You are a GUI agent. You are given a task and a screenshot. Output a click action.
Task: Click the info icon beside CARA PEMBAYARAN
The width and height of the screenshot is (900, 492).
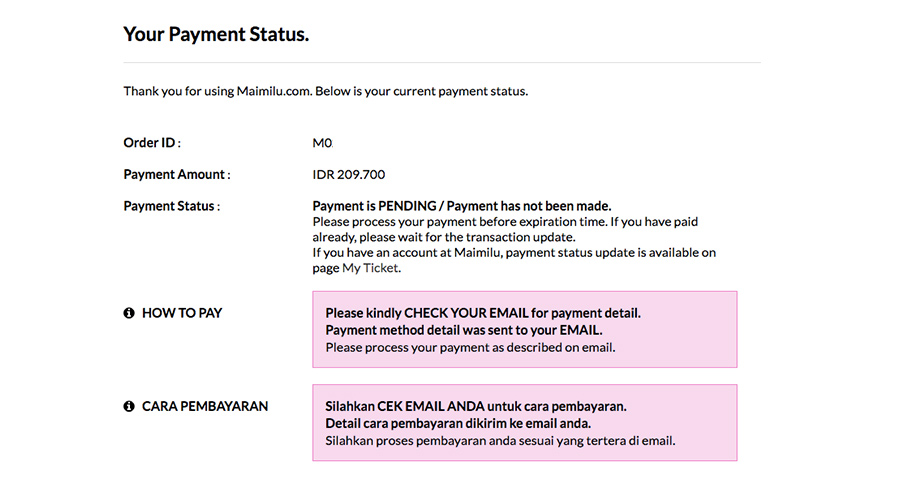click(129, 406)
